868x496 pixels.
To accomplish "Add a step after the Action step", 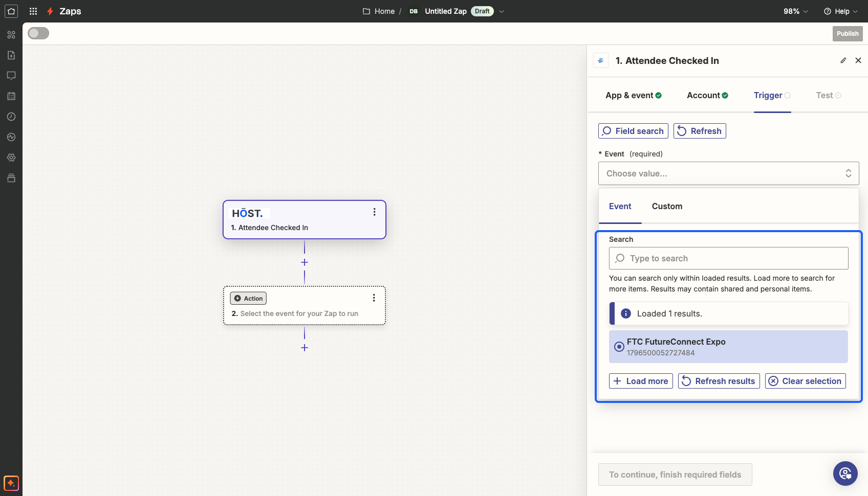I will (305, 348).
